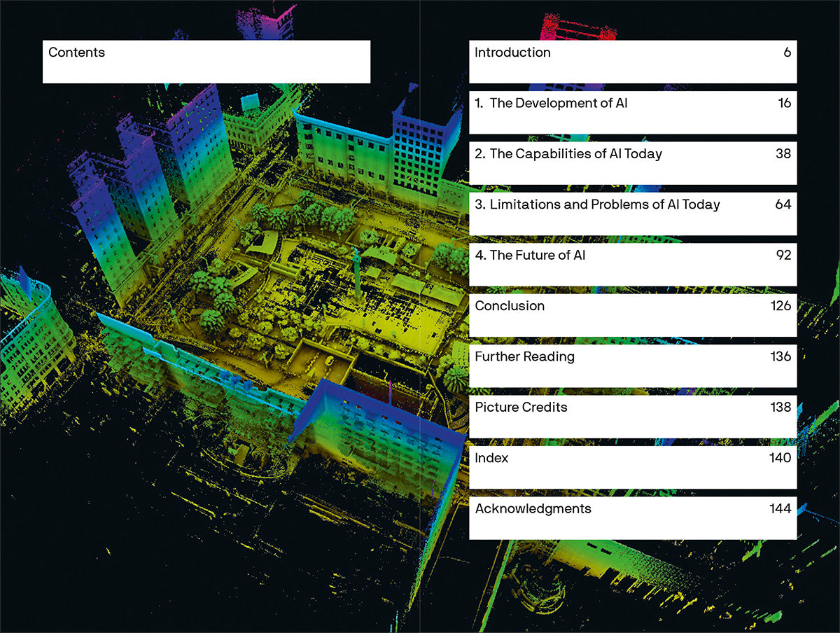Jump to chapter 4 The Future of AI
Image resolution: width=840 pixels, height=633 pixels.
pyautogui.click(x=530, y=256)
